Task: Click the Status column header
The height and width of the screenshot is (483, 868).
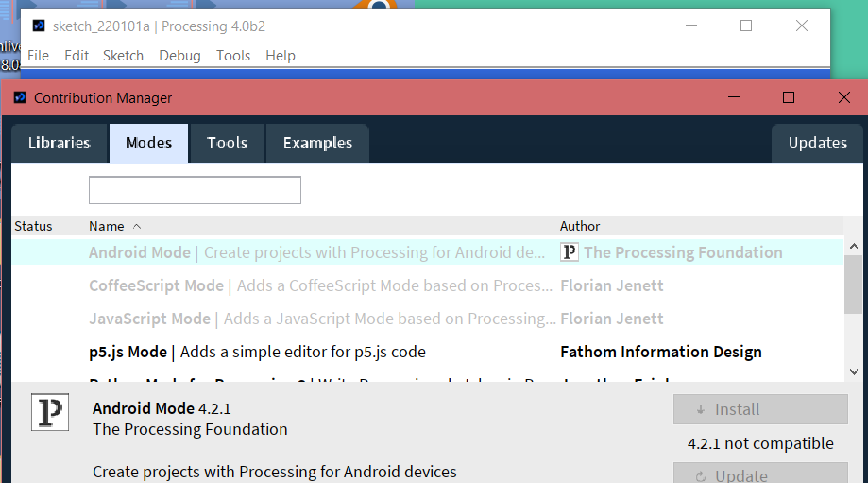Action: [x=33, y=226]
